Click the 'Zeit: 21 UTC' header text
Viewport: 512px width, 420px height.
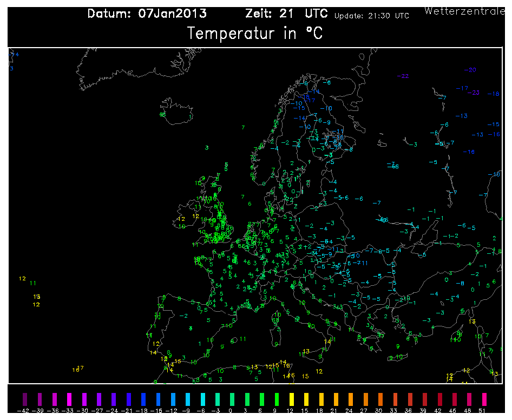pos(286,14)
